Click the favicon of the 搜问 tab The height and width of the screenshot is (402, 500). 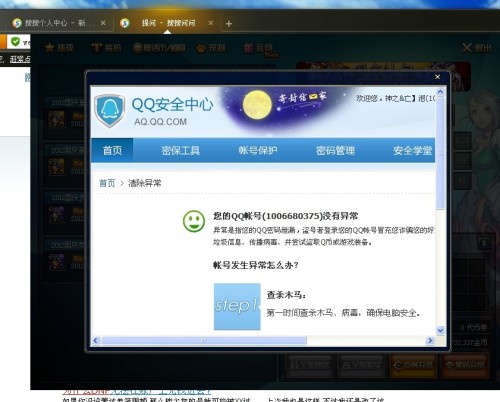pos(125,23)
